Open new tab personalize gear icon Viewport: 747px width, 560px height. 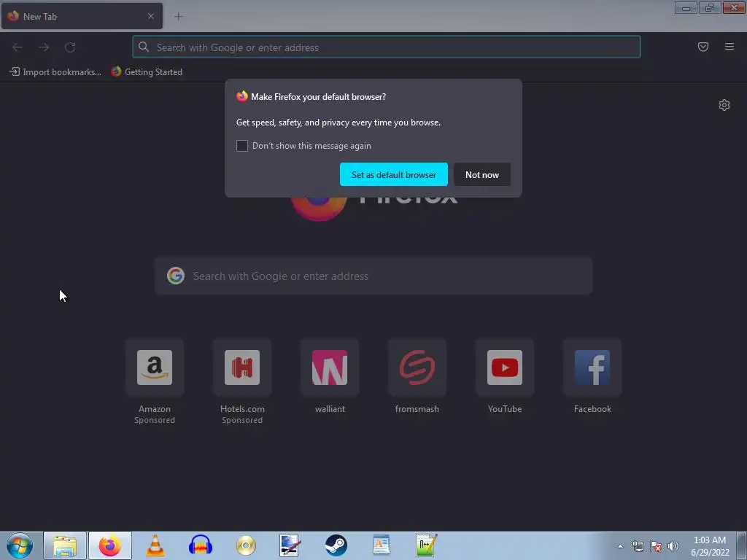click(724, 105)
